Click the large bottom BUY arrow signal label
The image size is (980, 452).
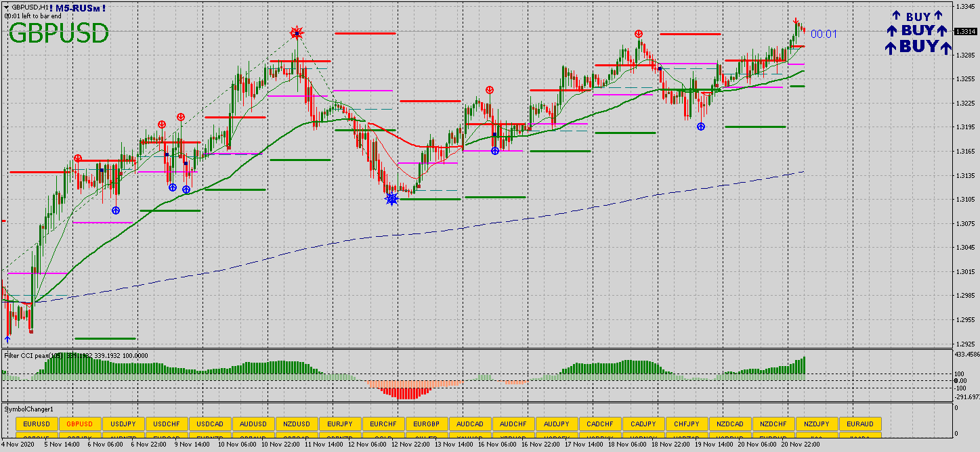918,47
